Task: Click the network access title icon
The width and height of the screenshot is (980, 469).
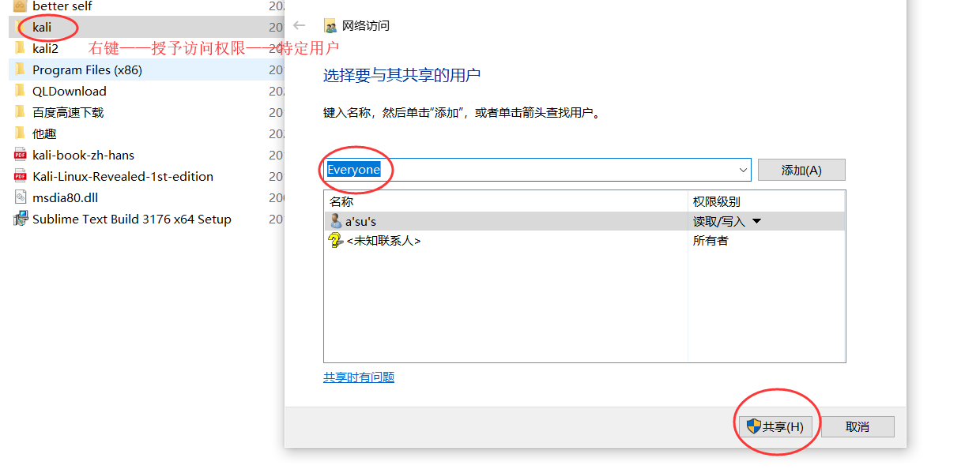Action: click(330, 25)
